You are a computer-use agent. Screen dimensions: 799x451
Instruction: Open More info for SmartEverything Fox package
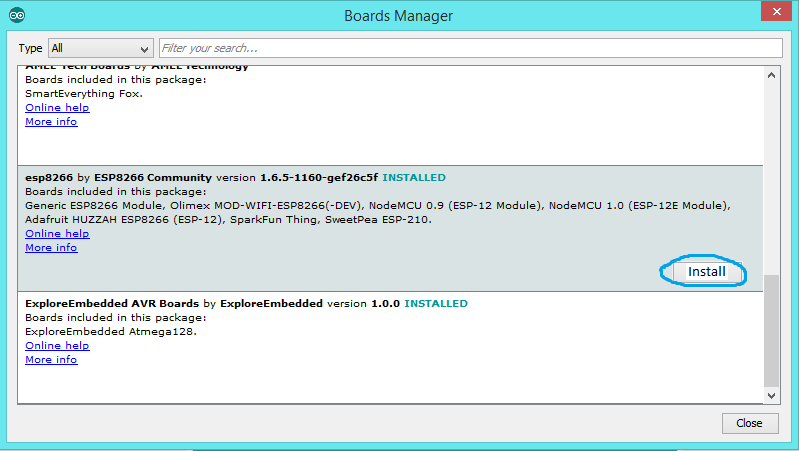[51, 122]
